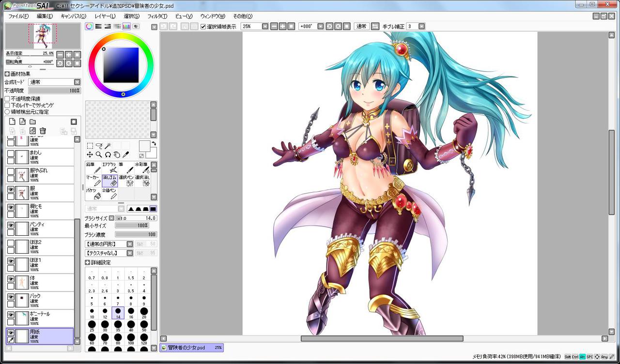The height and width of the screenshot is (364, 620).
Task: Toggle the scratchpad panel
Action: coord(136,27)
